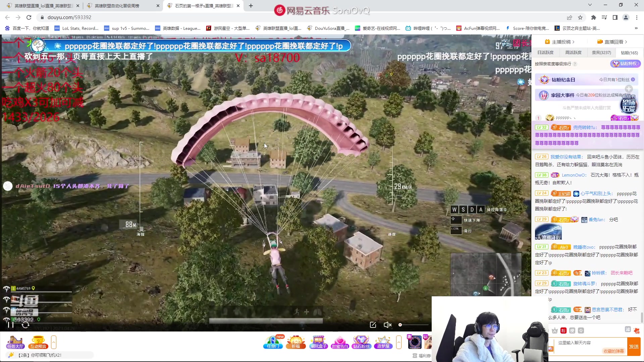Open the 钻石粉丝 icon
The image size is (644, 362).
pyautogui.click(x=361, y=342)
